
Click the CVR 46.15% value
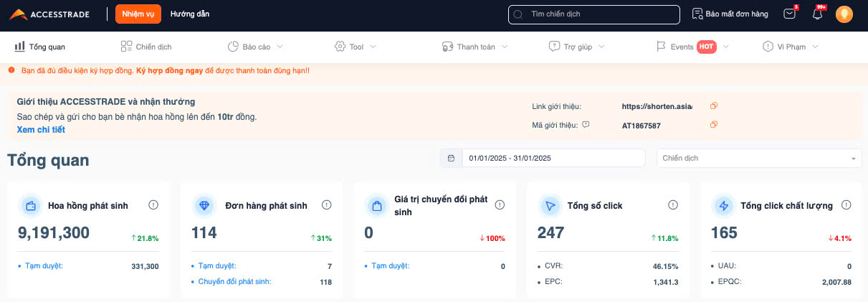pos(666,266)
